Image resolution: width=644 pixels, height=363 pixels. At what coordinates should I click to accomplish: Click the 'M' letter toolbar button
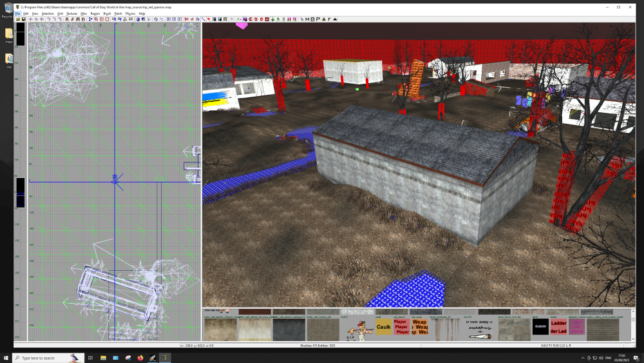307,19
